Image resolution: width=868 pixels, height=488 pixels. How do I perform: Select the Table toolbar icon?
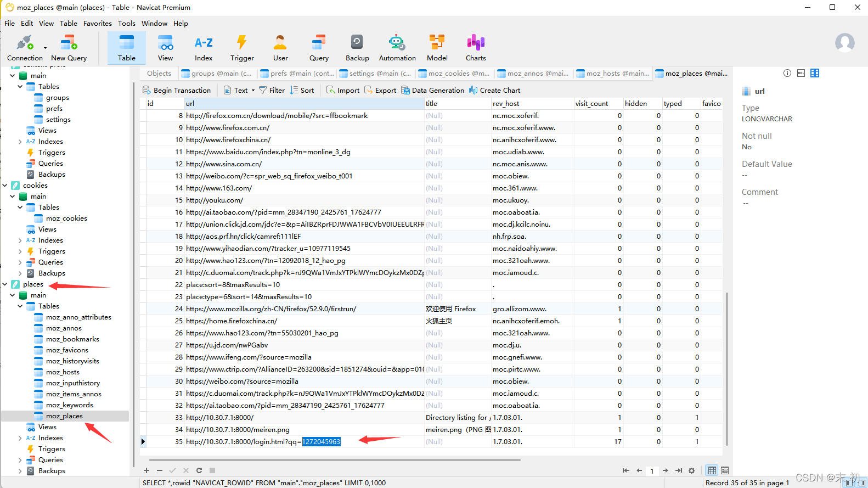coord(126,48)
